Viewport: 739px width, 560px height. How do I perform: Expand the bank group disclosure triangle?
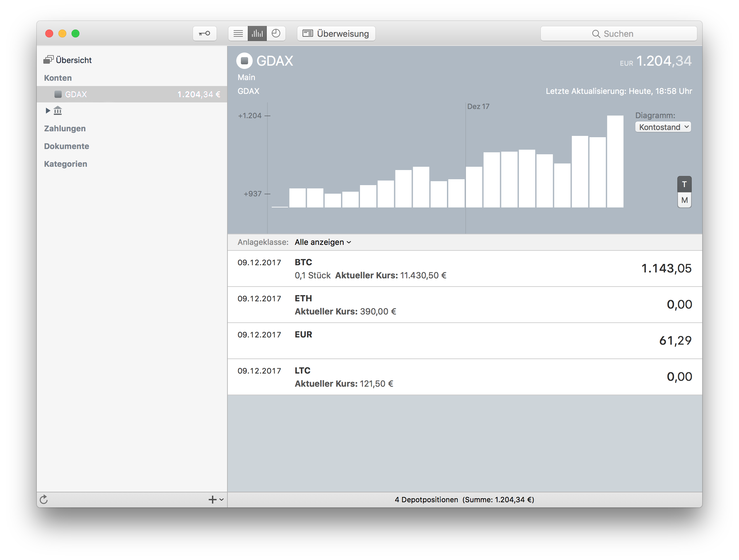click(x=48, y=111)
